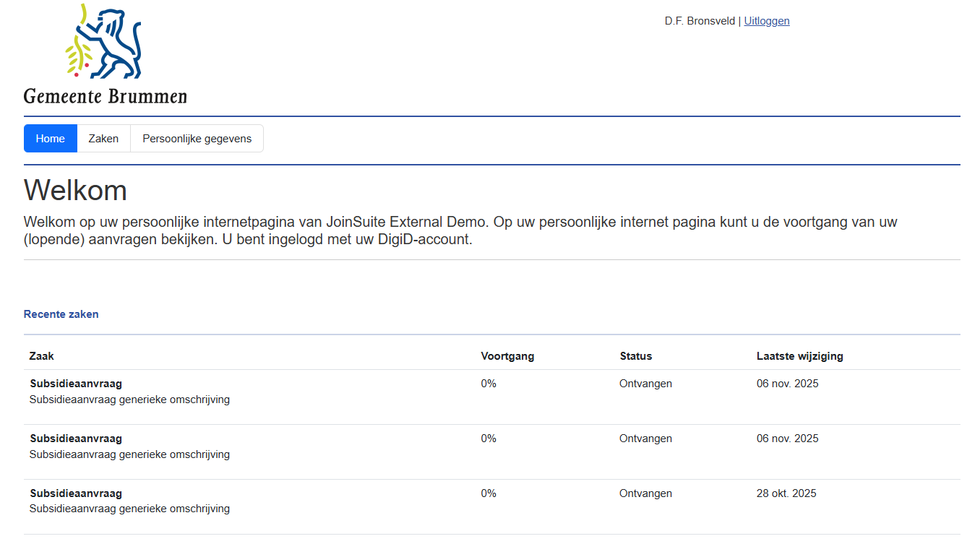
Task: Open the first Subsidieaanvraag case
Action: tap(75, 384)
